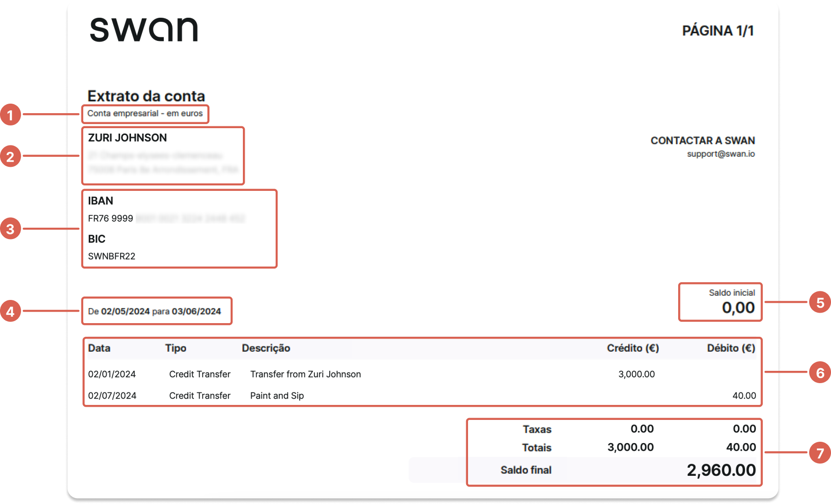Select the Taxas credit value 0.00
This screenshot has height=504, width=831.
coord(642,429)
